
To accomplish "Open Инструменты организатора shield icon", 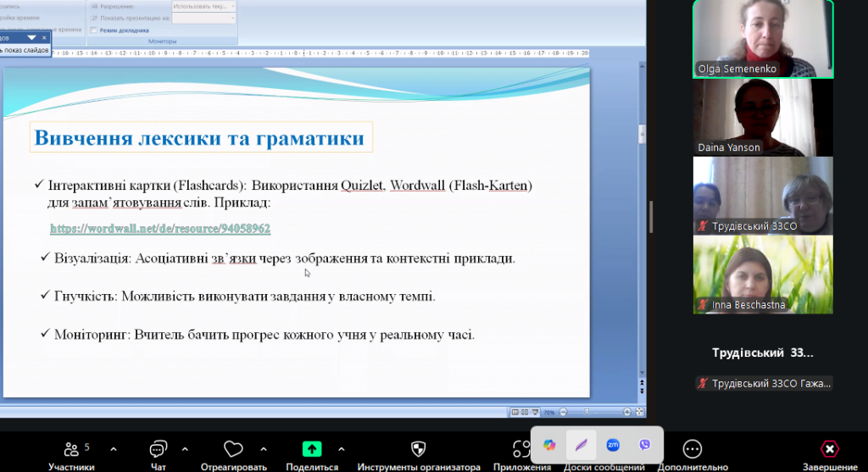I will tap(418, 449).
